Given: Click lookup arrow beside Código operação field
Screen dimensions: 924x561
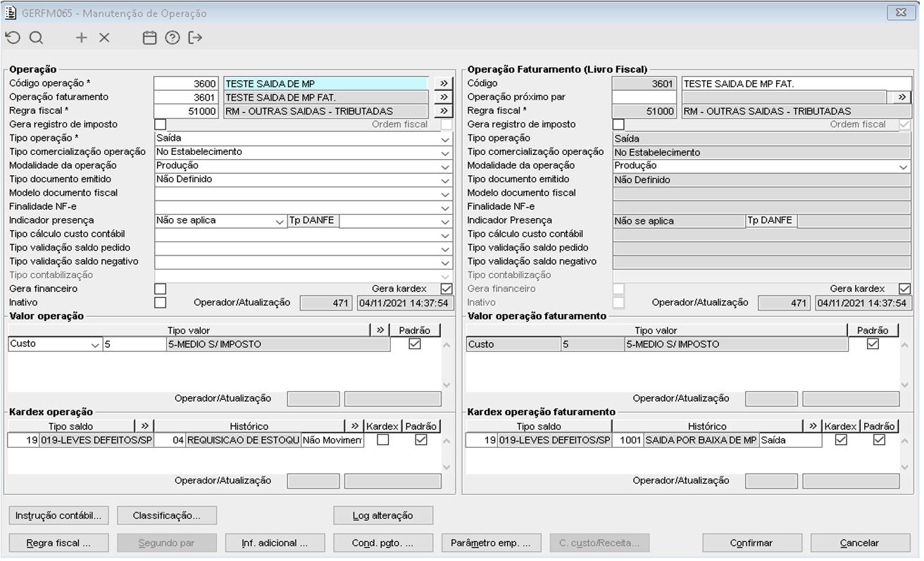Looking at the screenshot, I should (443, 83).
